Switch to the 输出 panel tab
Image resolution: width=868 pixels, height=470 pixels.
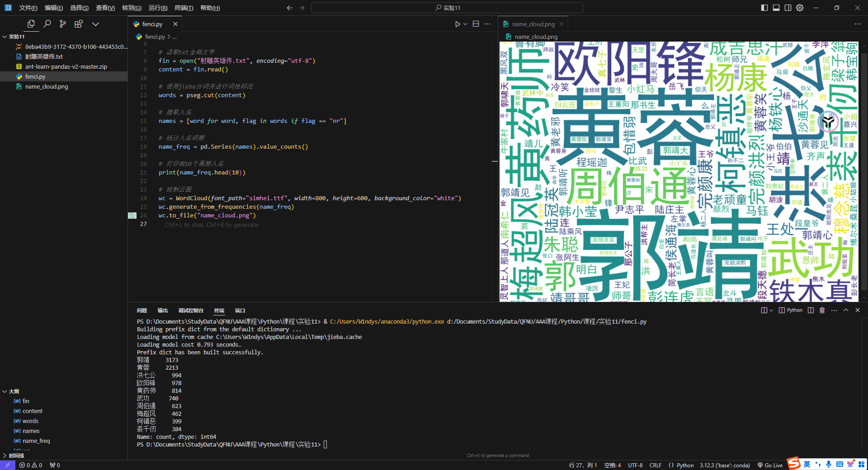tap(163, 310)
